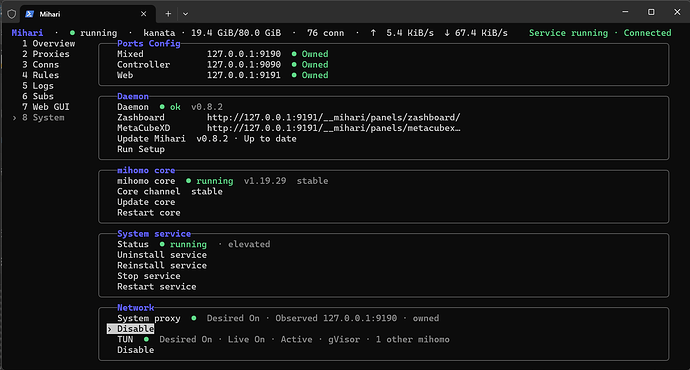Click the green dot beside System service Status
Image resolution: width=690 pixels, height=370 pixels.
coord(162,244)
